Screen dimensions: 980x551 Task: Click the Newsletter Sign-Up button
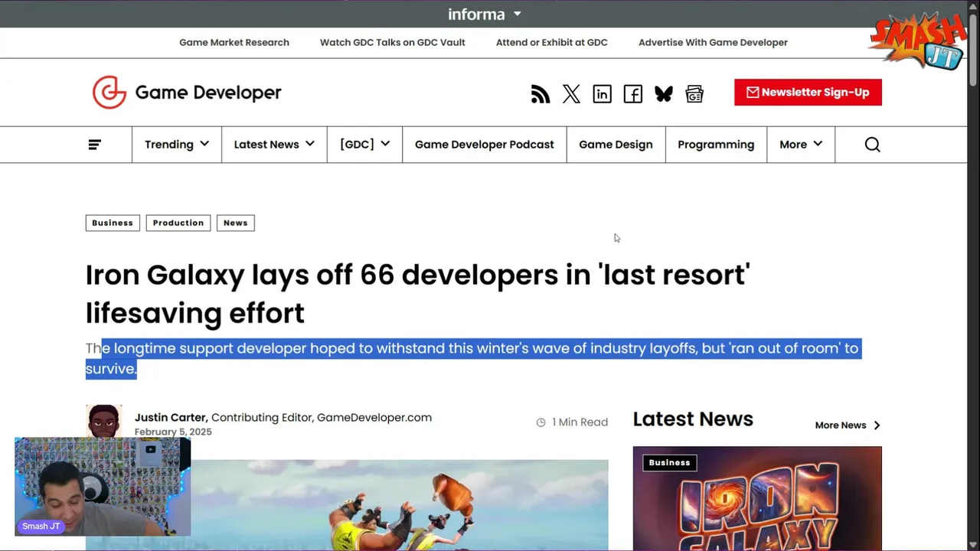tap(808, 93)
